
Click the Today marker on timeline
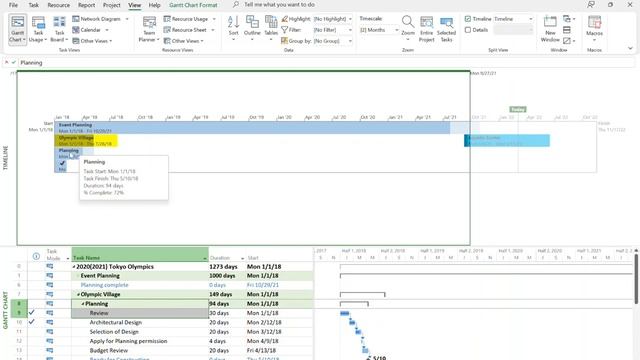point(518,109)
